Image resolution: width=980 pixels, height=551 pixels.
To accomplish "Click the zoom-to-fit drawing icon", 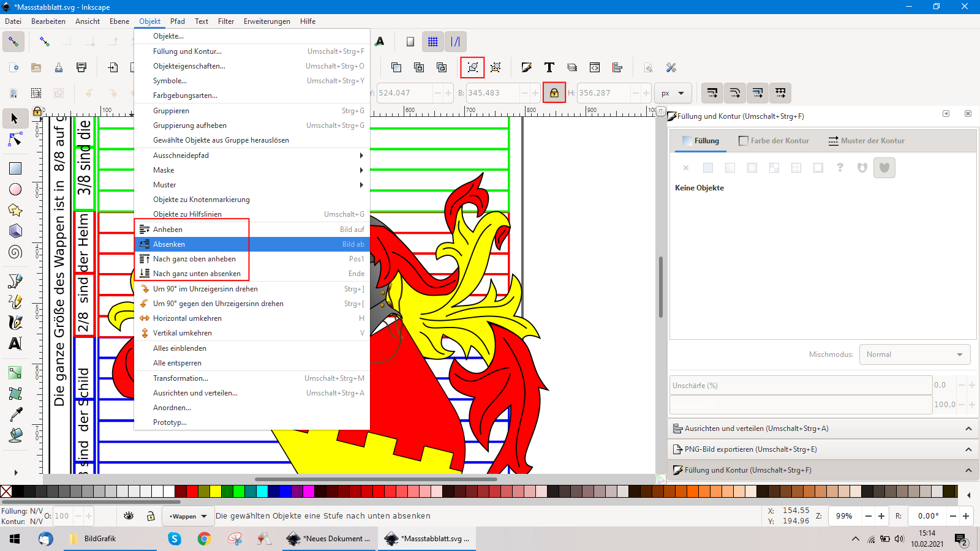I will 472,67.
